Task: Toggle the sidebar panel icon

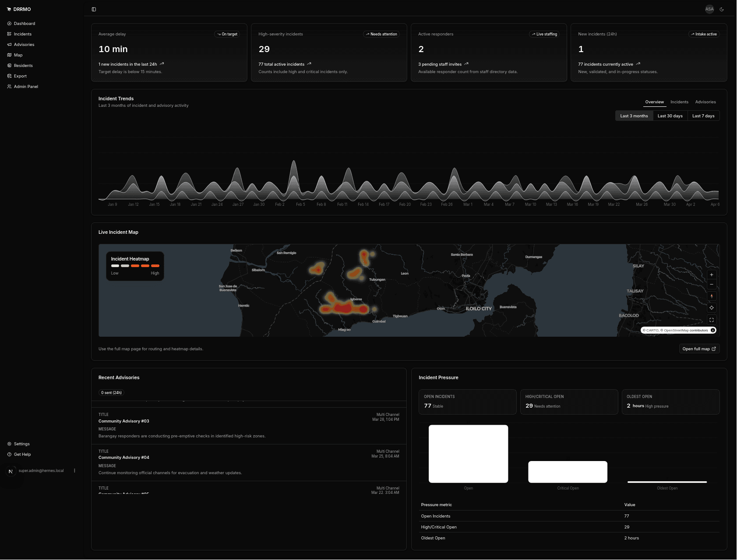Action: click(94, 9)
